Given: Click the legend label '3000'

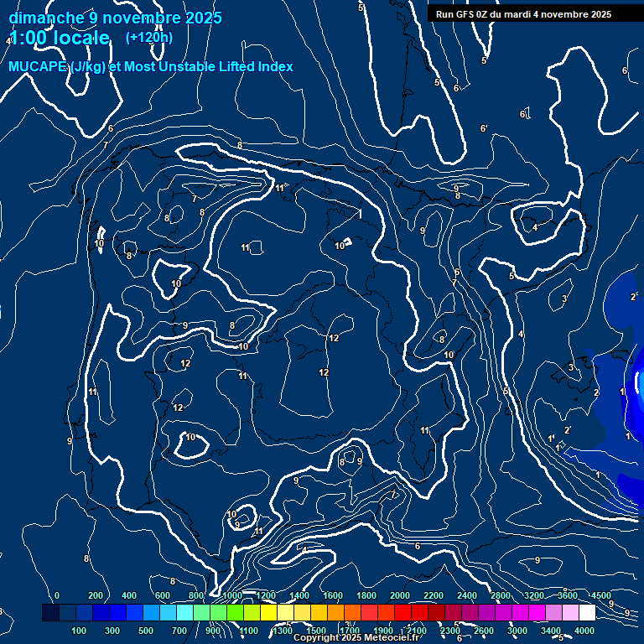Looking at the screenshot, I should (517, 631).
